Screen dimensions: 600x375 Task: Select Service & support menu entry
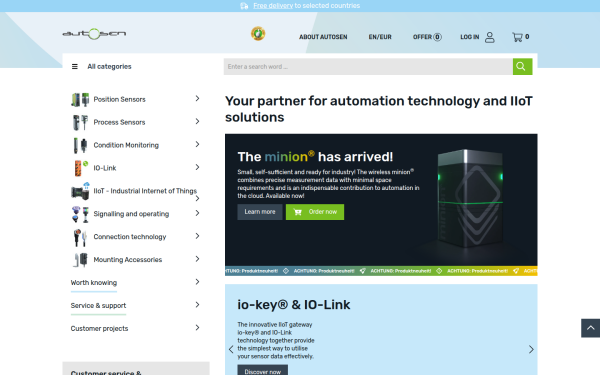click(x=98, y=306)
